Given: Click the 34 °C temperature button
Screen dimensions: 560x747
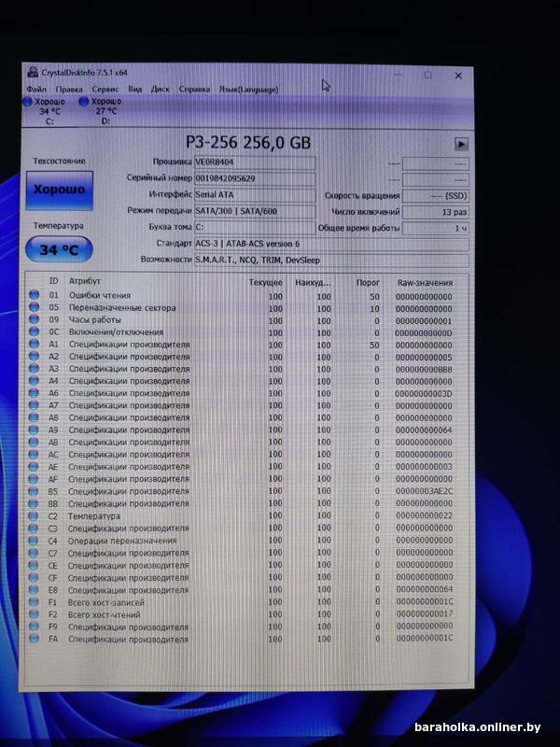Looking at the screenshot, I should [x=59, y=249].
